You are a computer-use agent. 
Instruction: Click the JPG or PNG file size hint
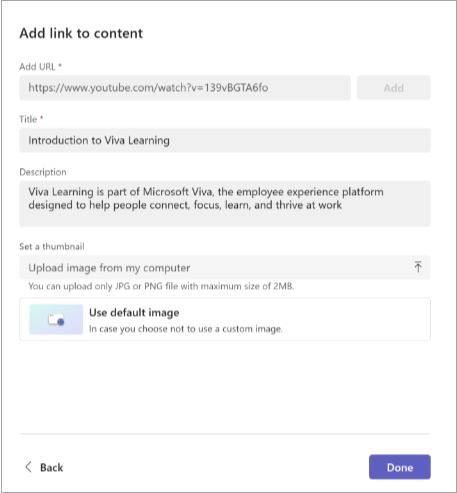point(161,286)
